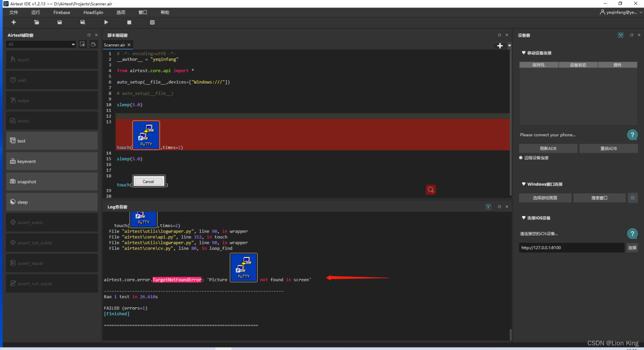Click the swipe command in the Airtest assistant
The image size is (644, 350).
52,100
